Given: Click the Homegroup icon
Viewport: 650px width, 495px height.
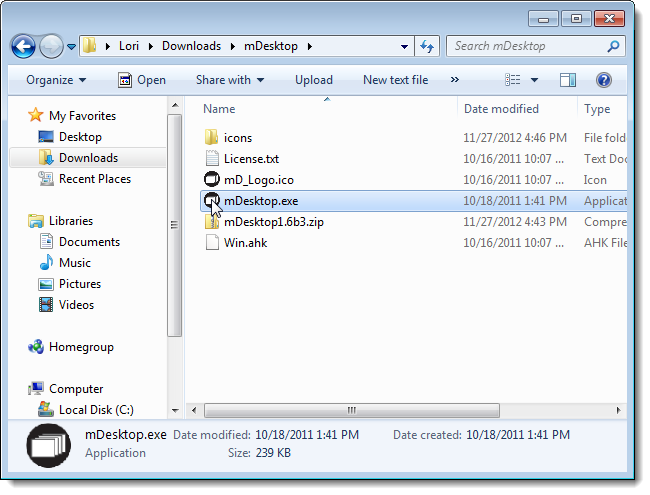Looking at the screenshot, I should 36,347.
